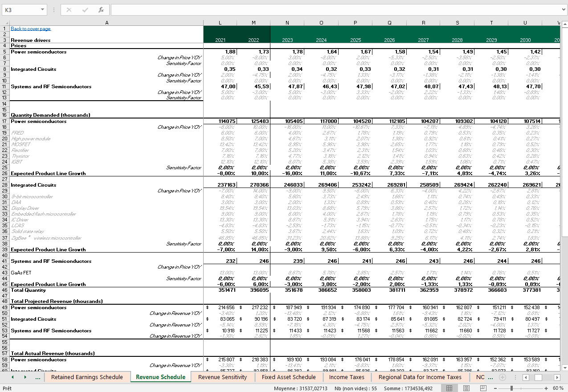The image size is (568, 392).
Task: Click the 60 % zoom level text
Action: tap(558, 388)
